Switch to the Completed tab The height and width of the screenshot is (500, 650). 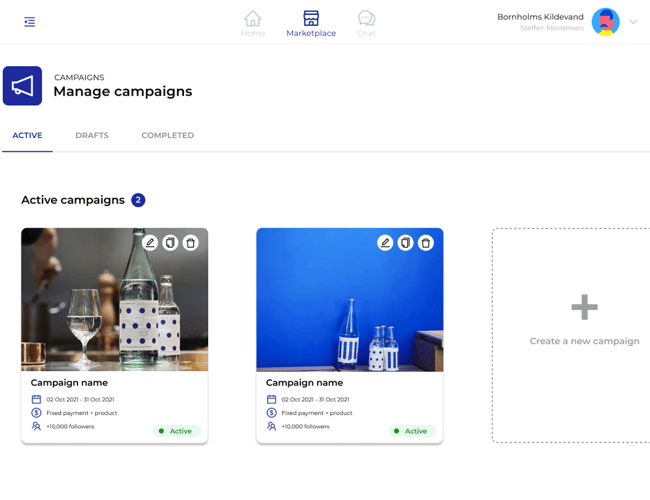pos(167,135)
